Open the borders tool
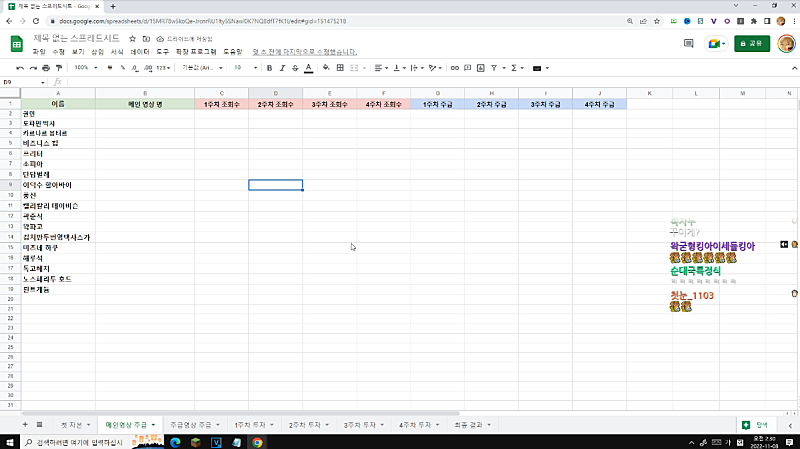800x449 pixels. (340, 68)
